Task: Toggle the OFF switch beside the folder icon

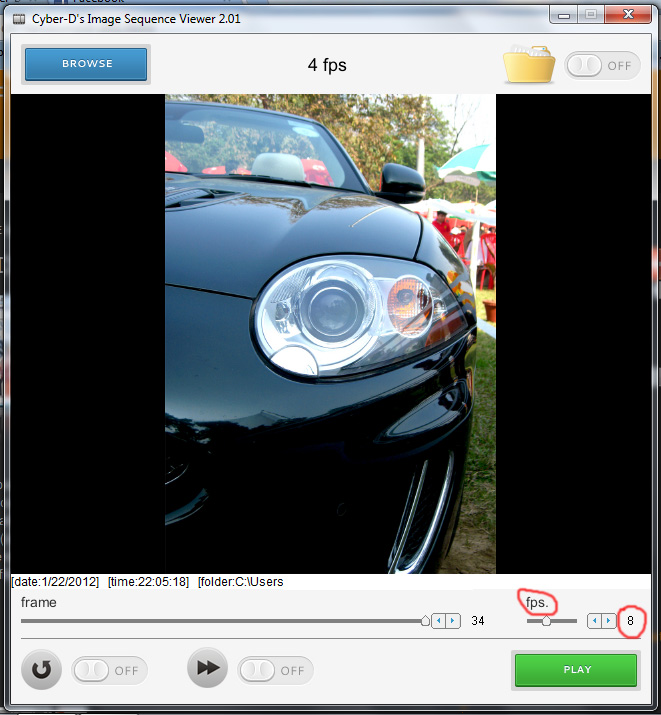Action: pyautogui.click(x=602, y=66)
